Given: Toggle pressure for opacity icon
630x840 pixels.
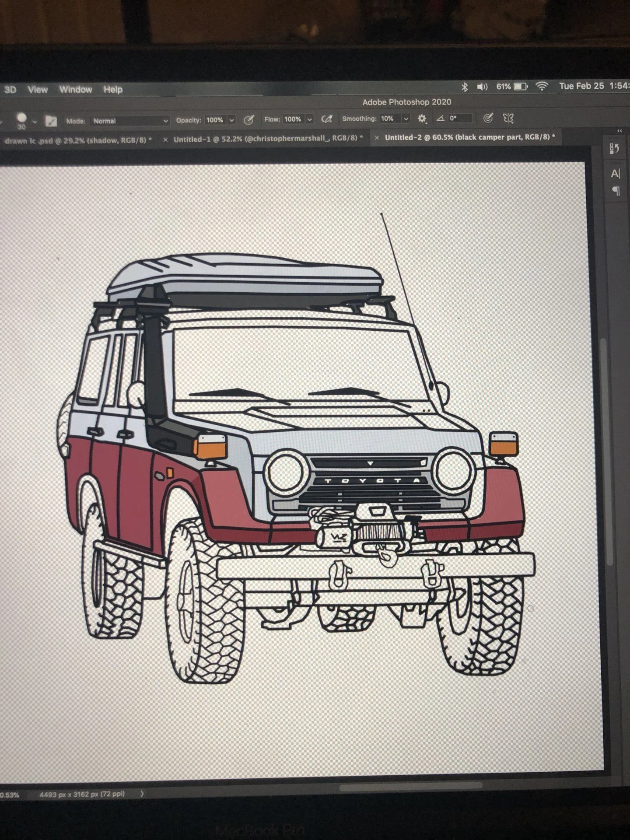Looking at the screenshot, I should point(249,119).
